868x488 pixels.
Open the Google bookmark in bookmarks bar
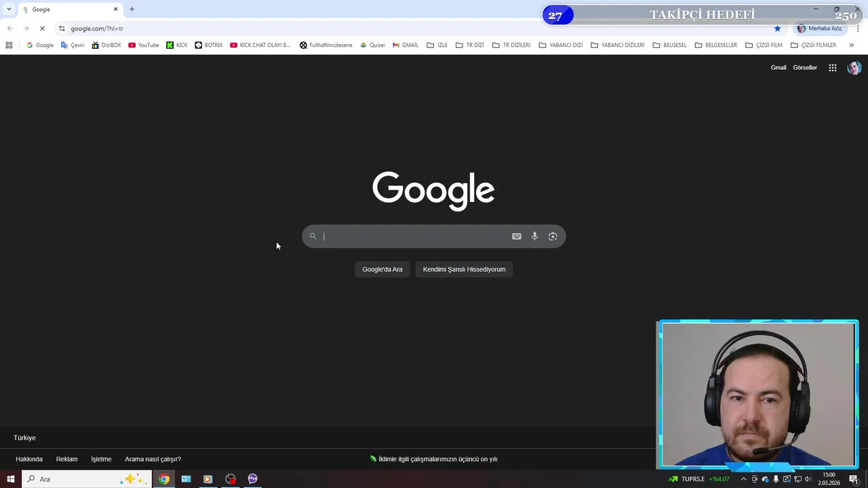40,45
